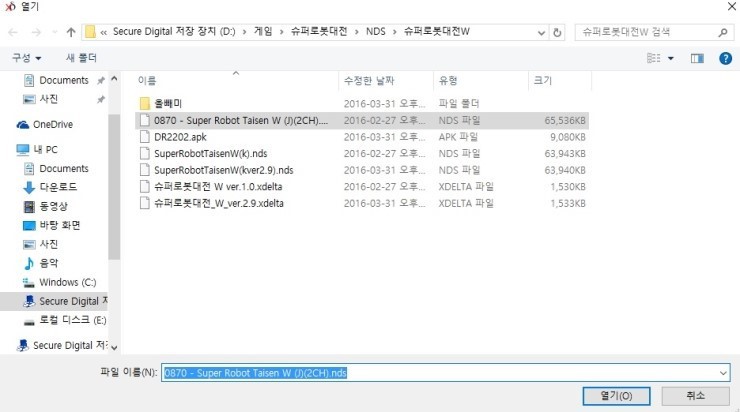Select bottom Secure Digital 저장 entry
This screenshot has width=740, height=412.
70,345
